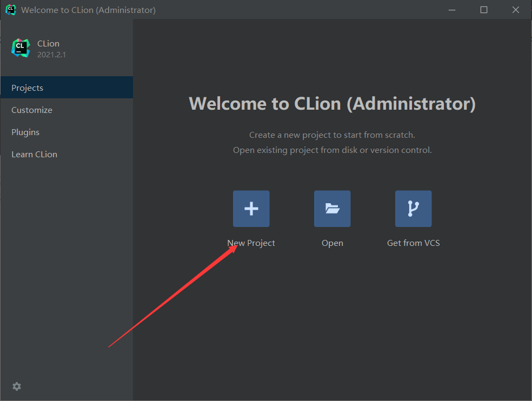
Task: Go to the Learn CLion tab
Action: coord(67,155)
